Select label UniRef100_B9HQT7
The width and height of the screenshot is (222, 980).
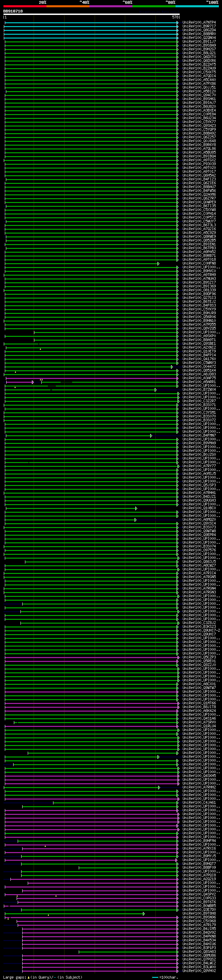(199, 864)
